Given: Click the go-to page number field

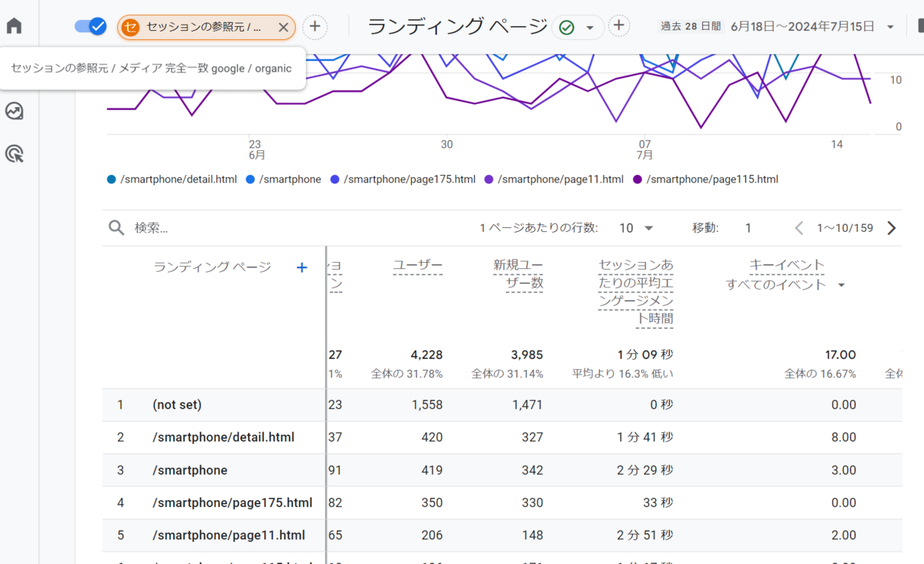Looking at the screenshot, I should [x=748, y=228].
